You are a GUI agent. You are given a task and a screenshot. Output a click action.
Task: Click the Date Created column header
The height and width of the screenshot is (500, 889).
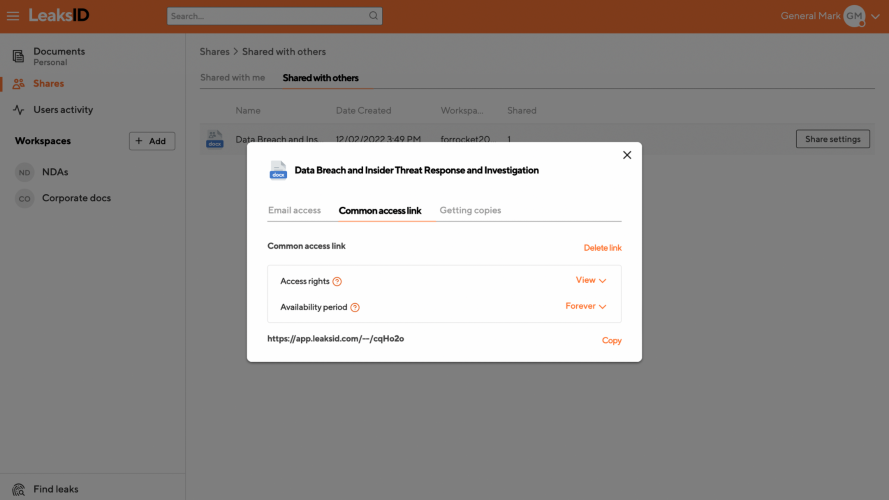363,111
